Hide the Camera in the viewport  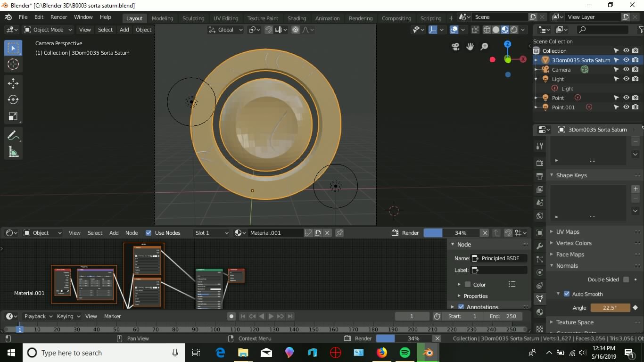tap(627, 69)
